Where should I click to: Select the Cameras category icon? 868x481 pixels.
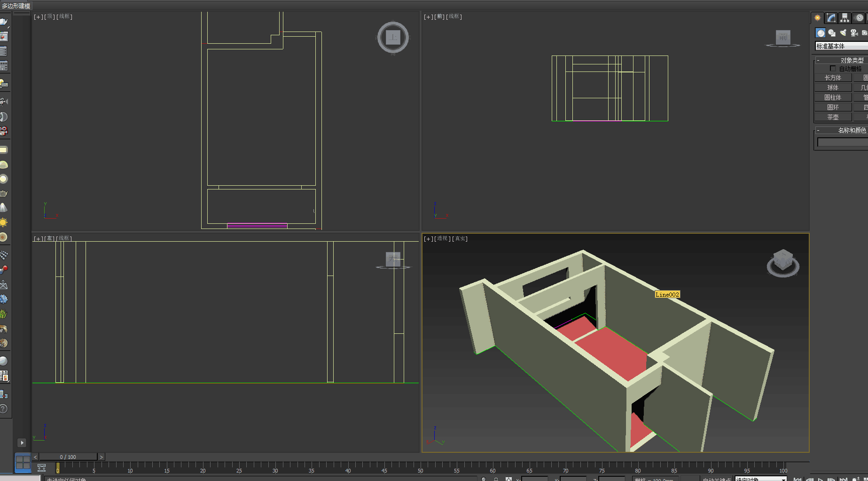[x=854, y=33]
